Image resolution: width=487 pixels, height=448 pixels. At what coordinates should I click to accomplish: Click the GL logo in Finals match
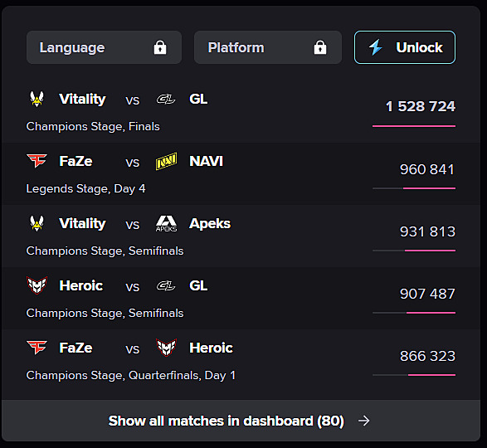click(x=166, y=99)
